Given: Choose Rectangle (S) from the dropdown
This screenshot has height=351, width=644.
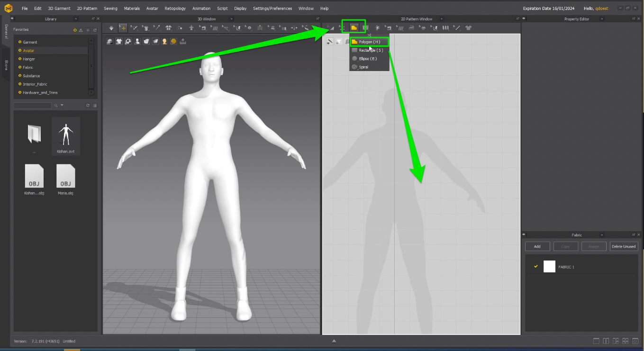Looking at the screenshot, I should click(x=369, y=50).
